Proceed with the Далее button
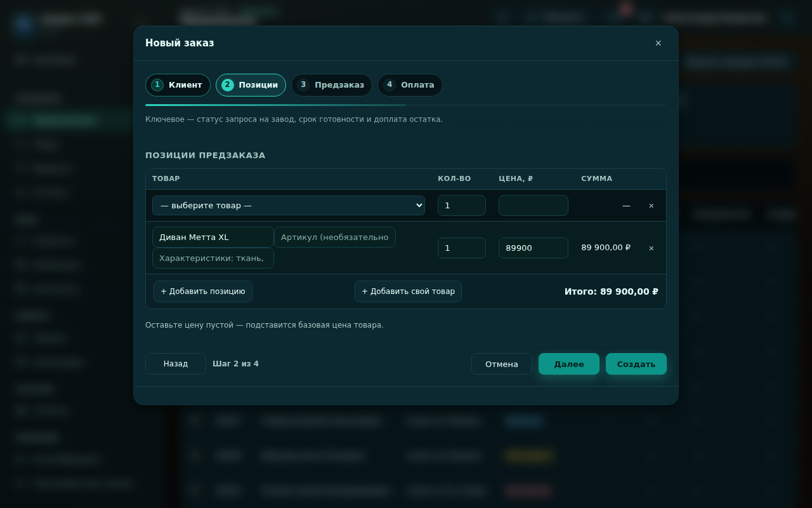The width and height of the screenshot is (812, 508). (569, 364)
